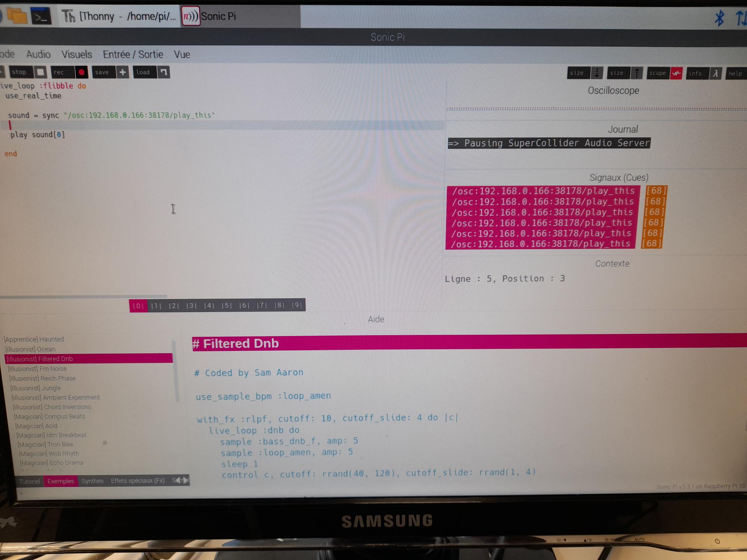Click the info lambda icon
The height and width of the screenshot is (560, 747).
pyautogui.click(x=715, y=73)
